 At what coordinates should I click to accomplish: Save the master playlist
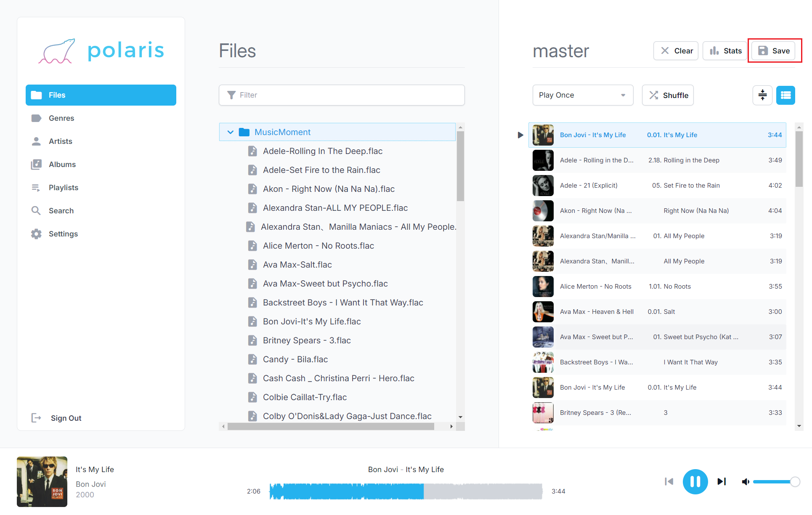point(773,51)
